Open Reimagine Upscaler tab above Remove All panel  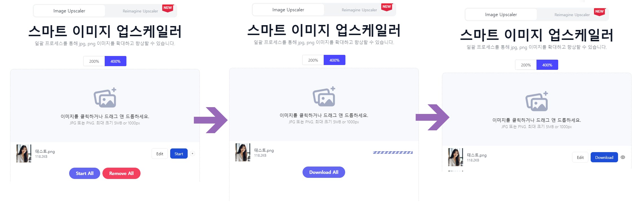point(140,11)
